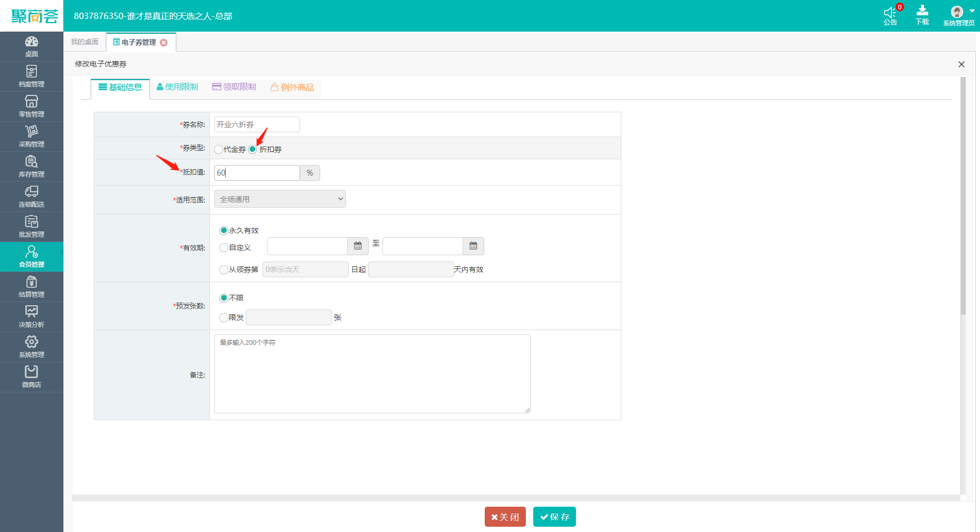The height and width of the screenshot is (532, 980).
Task: Switch to the 例外商品 tab
Action: [292, 88]
